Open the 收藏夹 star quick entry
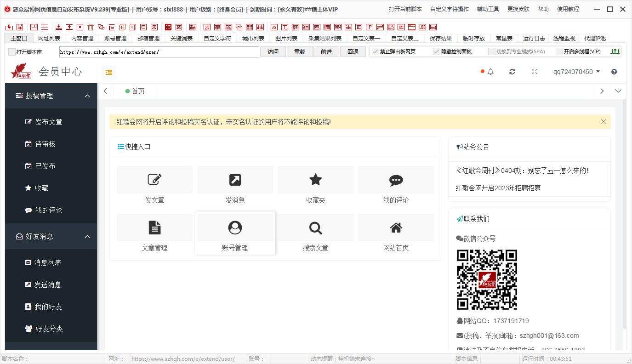The width and height of the screenshot is (632, 364). 315,180
